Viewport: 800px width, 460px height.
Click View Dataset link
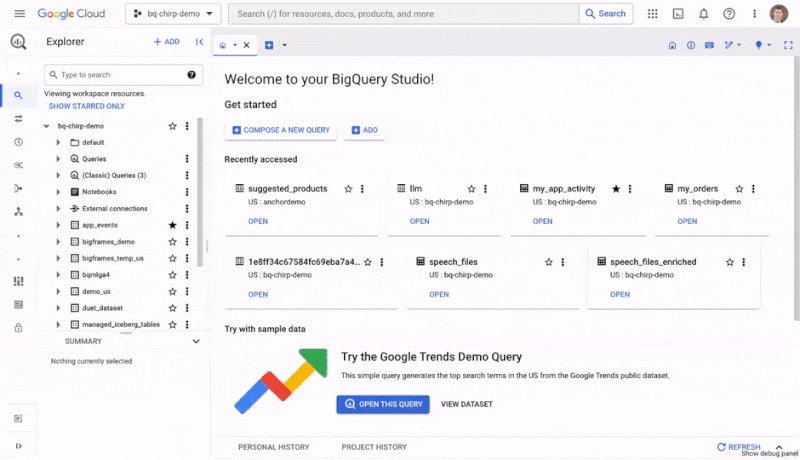(x=466, y=404)
